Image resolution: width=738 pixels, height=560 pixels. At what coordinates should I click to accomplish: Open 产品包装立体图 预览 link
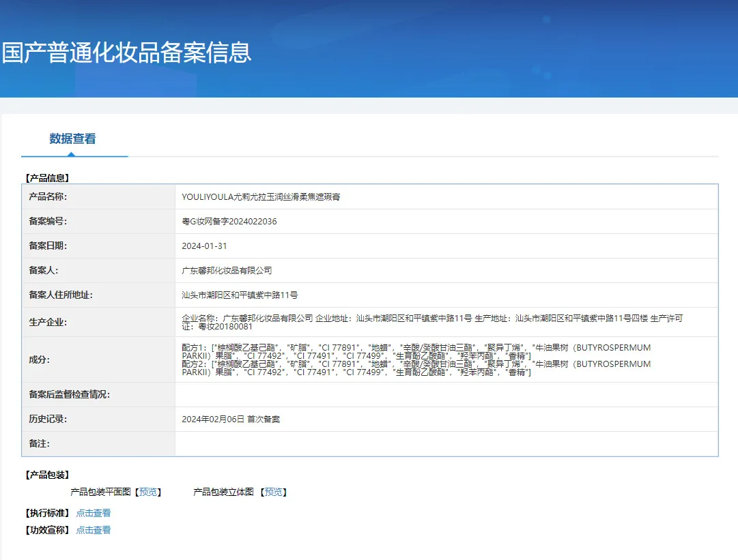click(x=274, y=492)
